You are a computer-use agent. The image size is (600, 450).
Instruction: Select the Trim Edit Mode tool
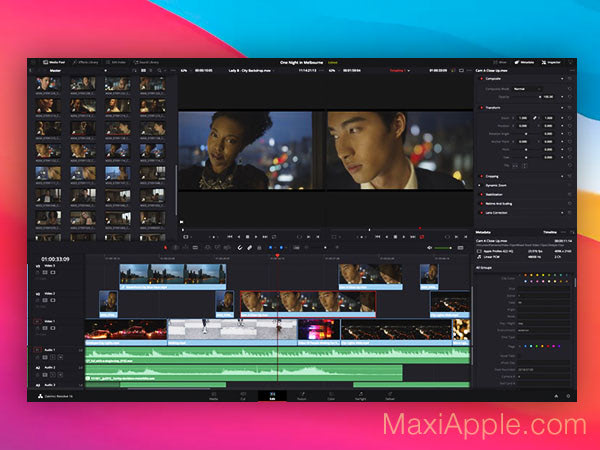pos(176,248)
